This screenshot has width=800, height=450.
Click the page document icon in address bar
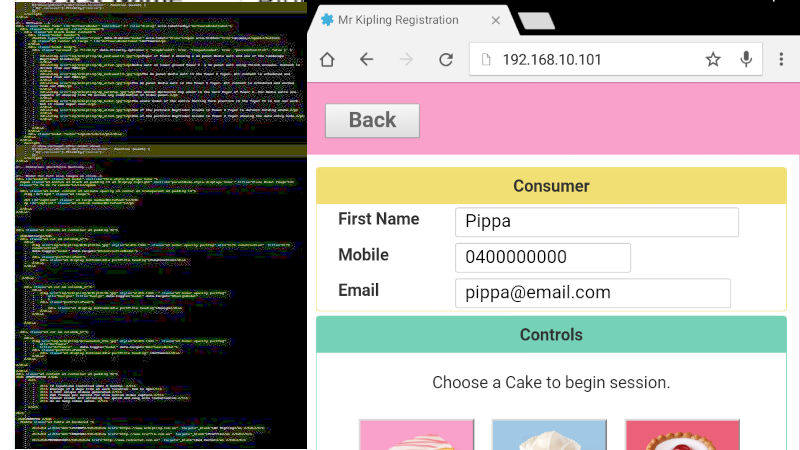[486, 60]
